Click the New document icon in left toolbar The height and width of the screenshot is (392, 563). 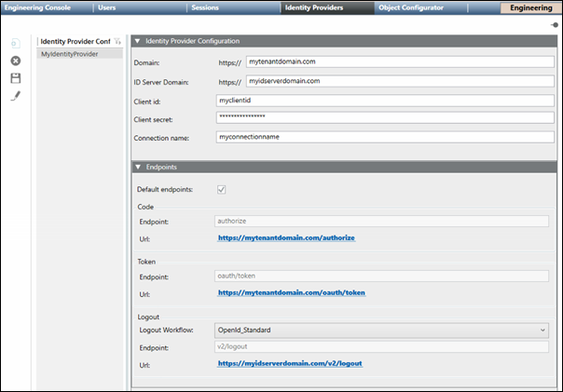[15, 44]
